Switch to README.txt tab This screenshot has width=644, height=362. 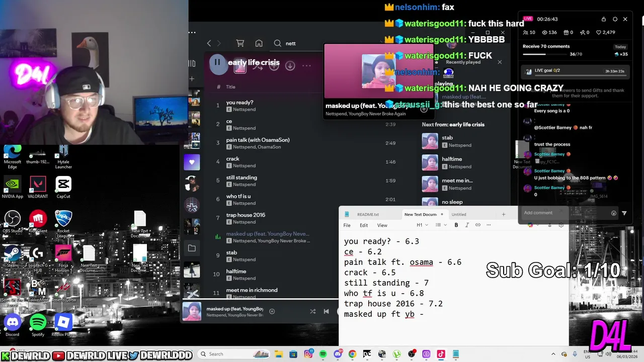click(x=368, y=214)
